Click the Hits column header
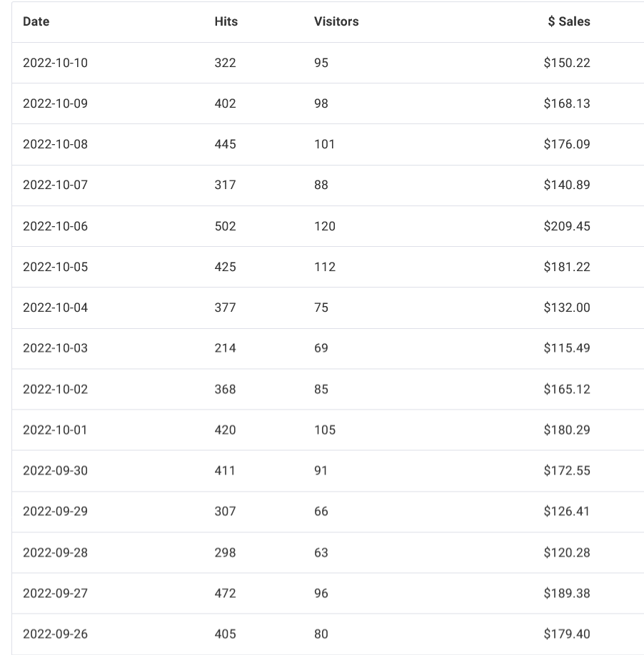Screen dimensions: 644x655 (x=226, y=21)
